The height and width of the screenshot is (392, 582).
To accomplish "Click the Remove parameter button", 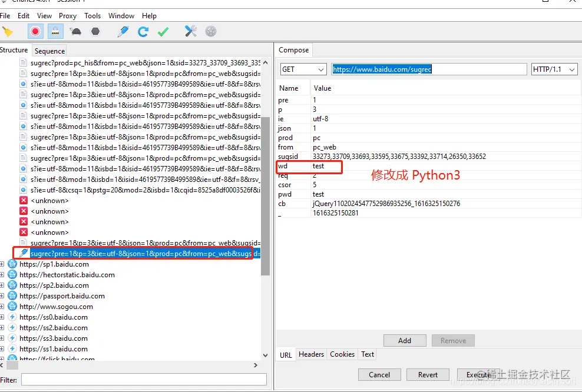I will [x=453, y=340].
